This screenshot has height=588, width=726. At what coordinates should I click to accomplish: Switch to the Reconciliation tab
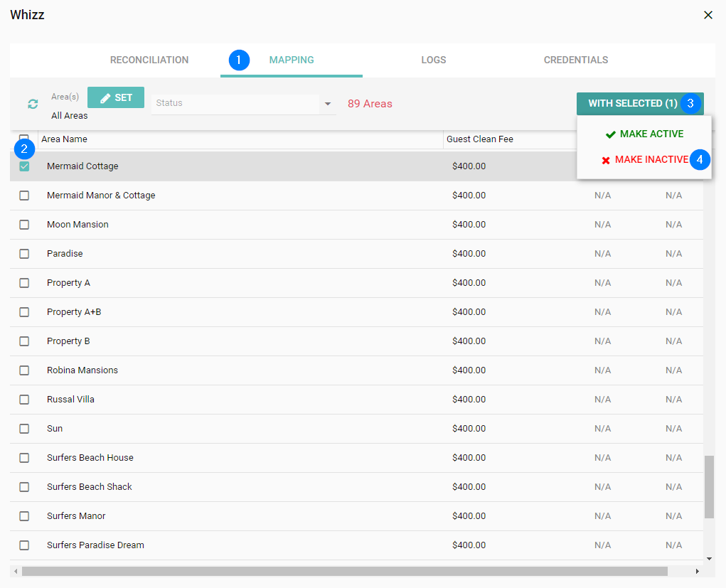pos(149,60)
